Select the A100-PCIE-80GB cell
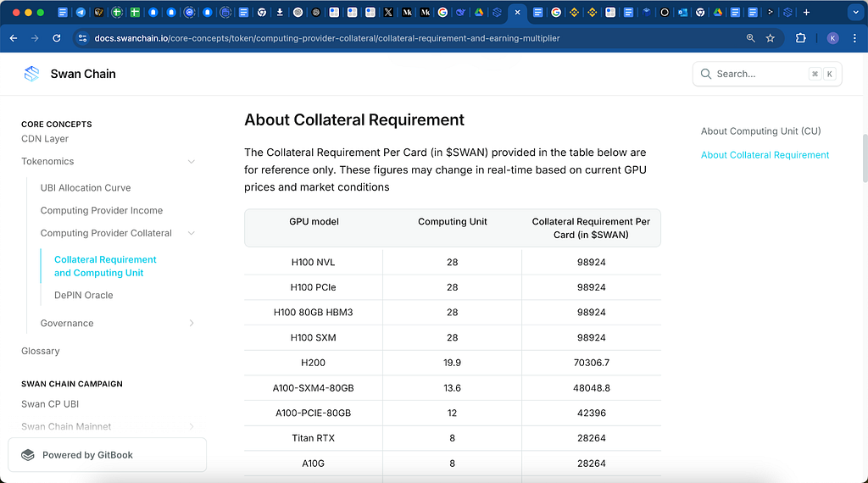The width and height of the screenshot is (868, 483). pos(314,414)
